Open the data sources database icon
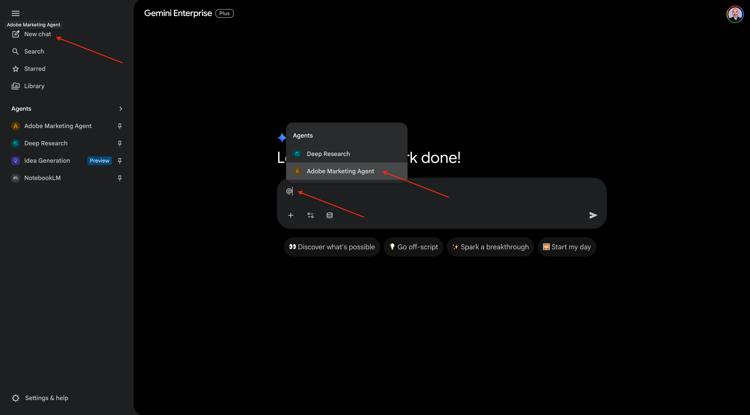This screenshot has width=750, height=415. coord(330,216)
